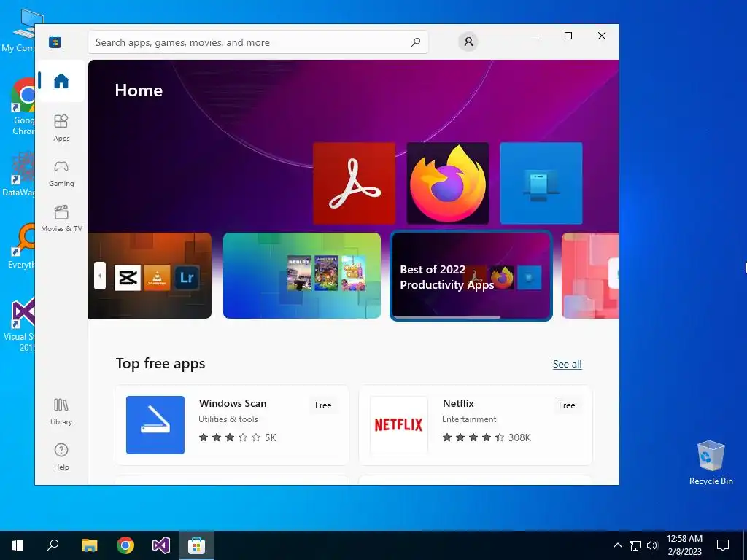
Task: Click the Netflix title text
Action: tap(458, 403)
